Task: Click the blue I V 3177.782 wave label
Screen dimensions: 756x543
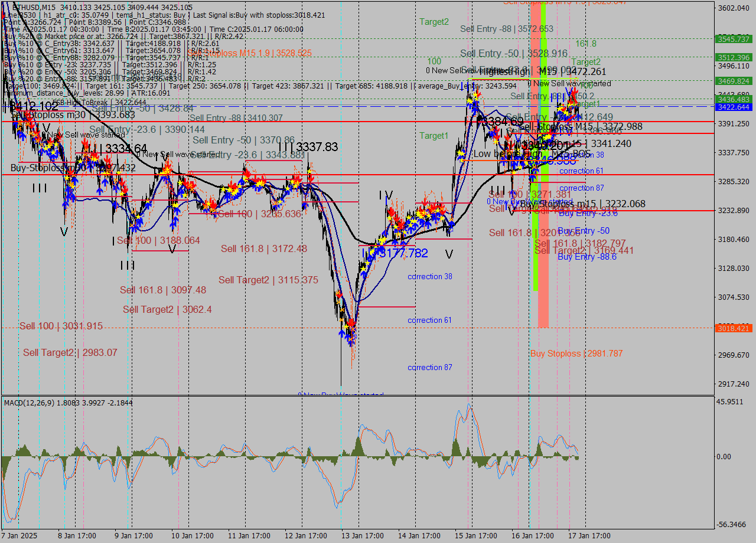Action: click(x=395, y=253)
